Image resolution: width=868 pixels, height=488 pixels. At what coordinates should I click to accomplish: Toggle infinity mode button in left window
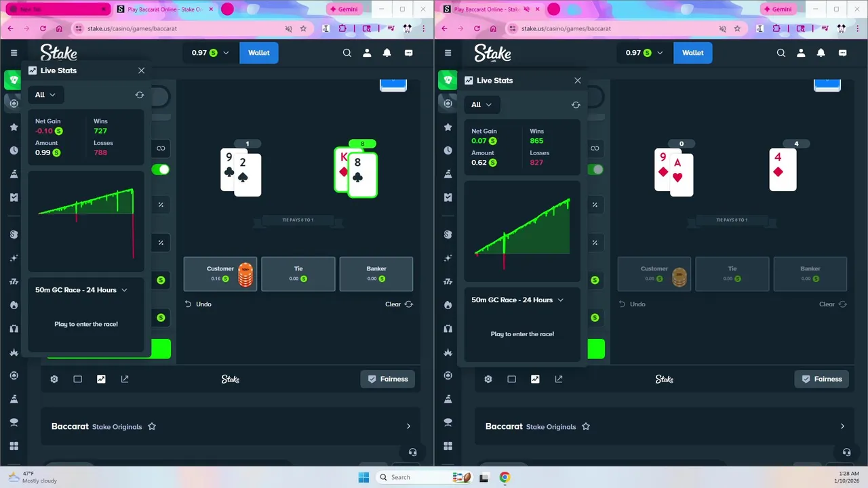point(161,148)
